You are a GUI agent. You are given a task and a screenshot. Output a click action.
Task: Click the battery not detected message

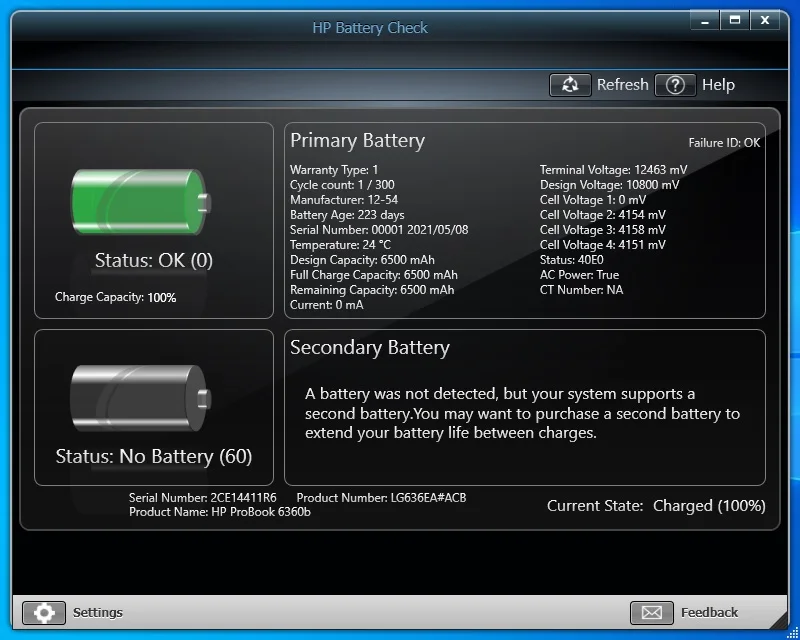(x=522, y=413)
